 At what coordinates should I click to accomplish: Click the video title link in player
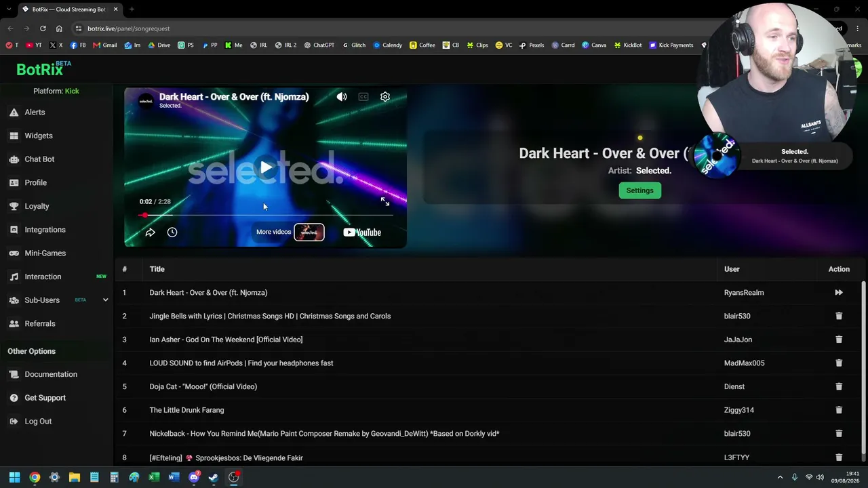(234, 97)
